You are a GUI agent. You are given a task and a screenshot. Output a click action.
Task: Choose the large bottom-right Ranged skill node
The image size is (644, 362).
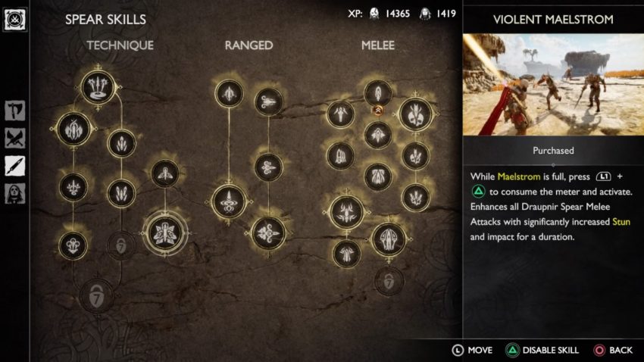point(269,233)
